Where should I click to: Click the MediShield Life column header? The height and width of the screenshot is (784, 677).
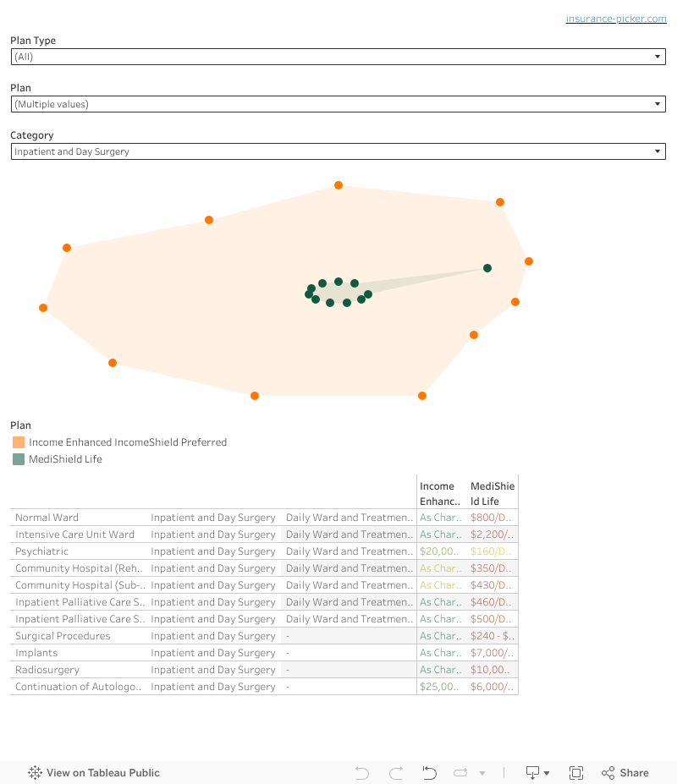pyautogui.click(x=493, y=494)
